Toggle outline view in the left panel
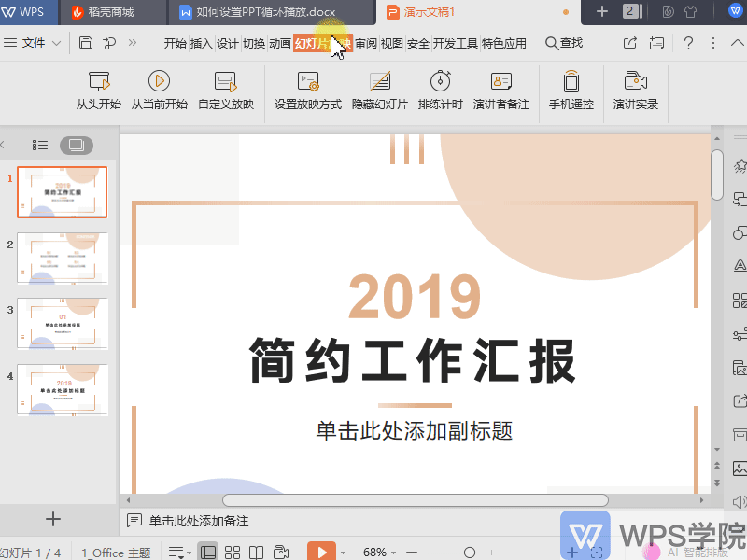The width and height of the screenshot is (747, 560). click(x=39, y=145)
